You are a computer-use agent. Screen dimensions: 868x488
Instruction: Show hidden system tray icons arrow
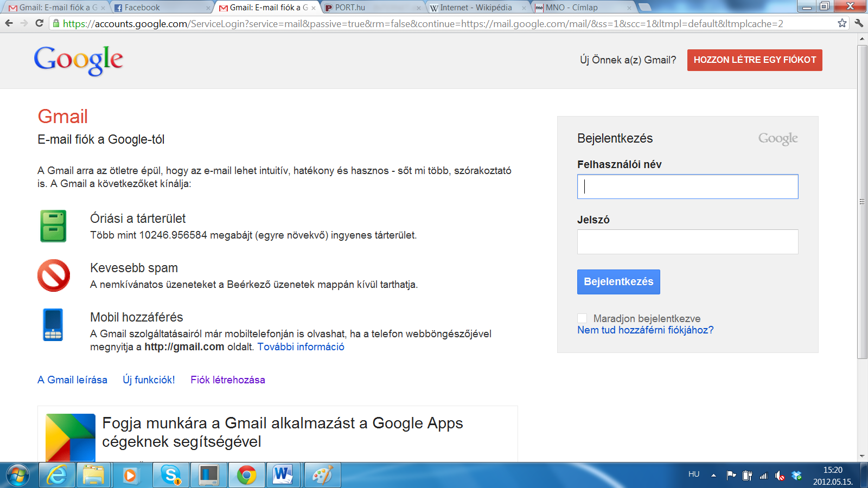point(713,476)
